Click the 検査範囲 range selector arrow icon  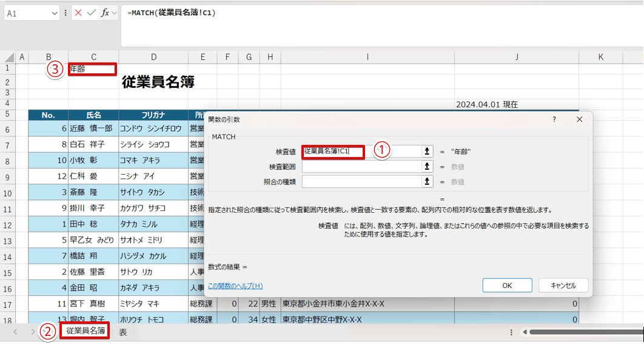coord(428,166)
